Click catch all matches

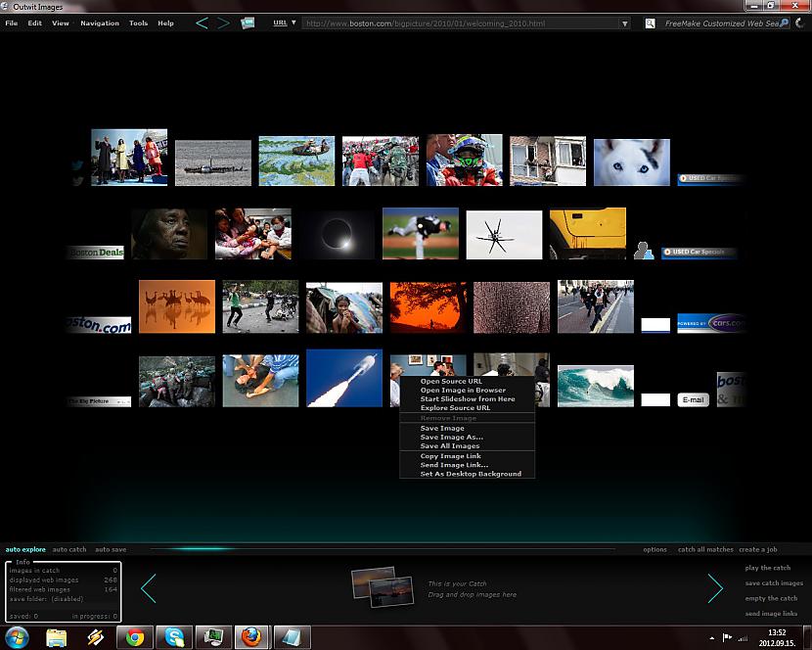click(705, 549)
